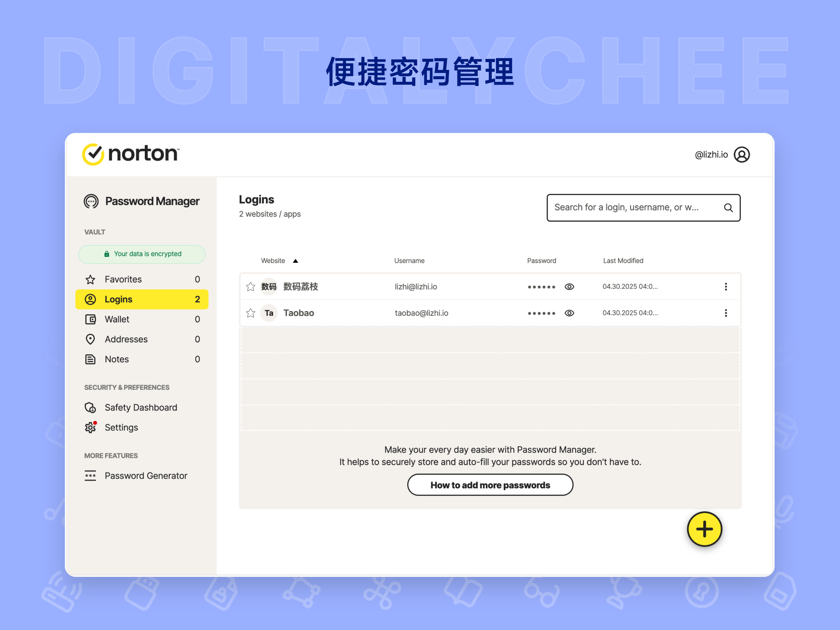This screenshot has width=840, height=630.
Task: Open the options menu for 数码荔枝 login
Action: tap(726, 286)
